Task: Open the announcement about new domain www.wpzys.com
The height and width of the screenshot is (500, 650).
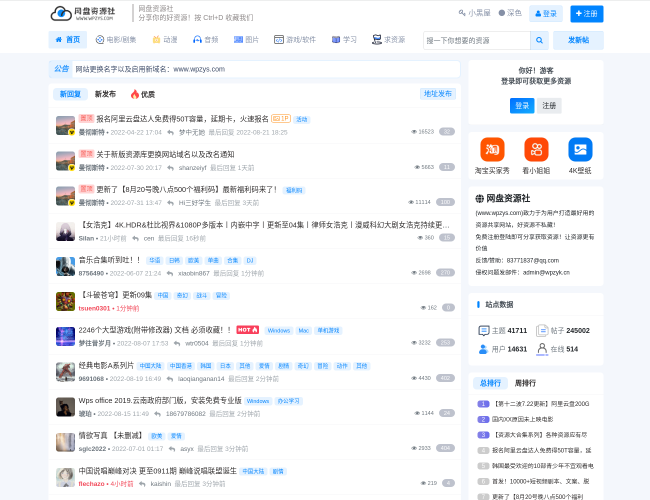Action: 150,69
